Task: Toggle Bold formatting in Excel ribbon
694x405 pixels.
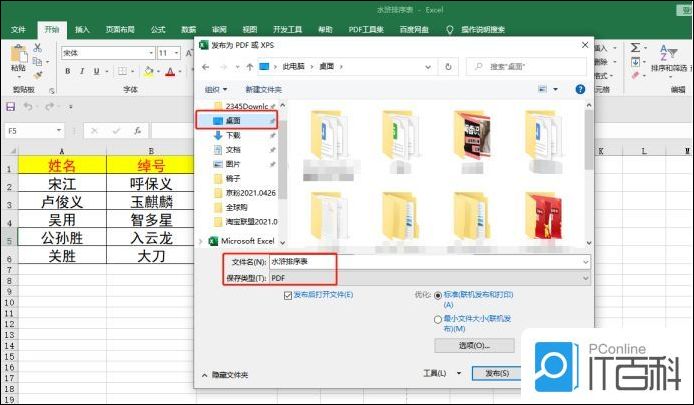Action: [67, 71]
